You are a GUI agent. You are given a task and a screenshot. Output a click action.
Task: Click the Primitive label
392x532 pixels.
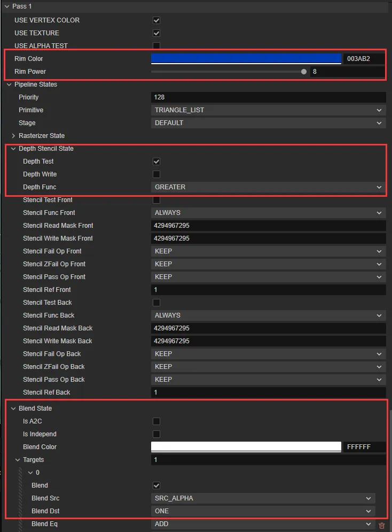click(31, 110)
